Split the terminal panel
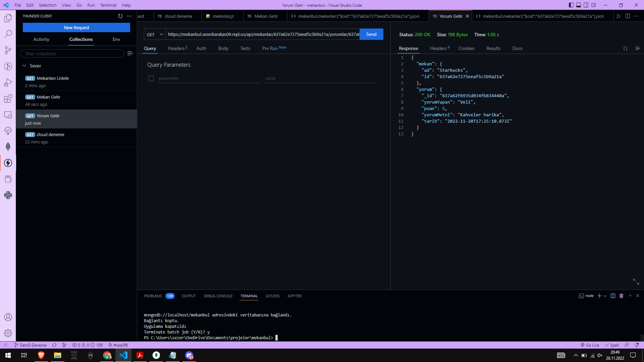This screenshot has width=644, height=362. coord(613,296)
